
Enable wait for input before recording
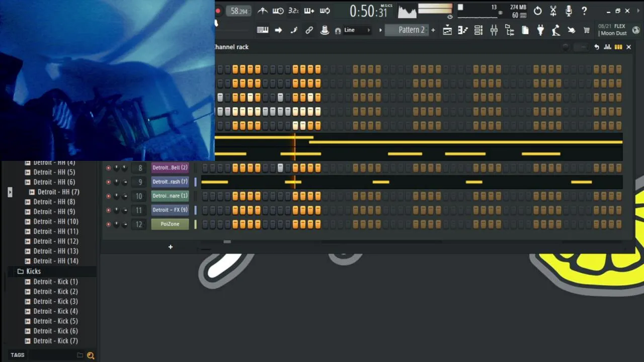[x=278, y=11]
